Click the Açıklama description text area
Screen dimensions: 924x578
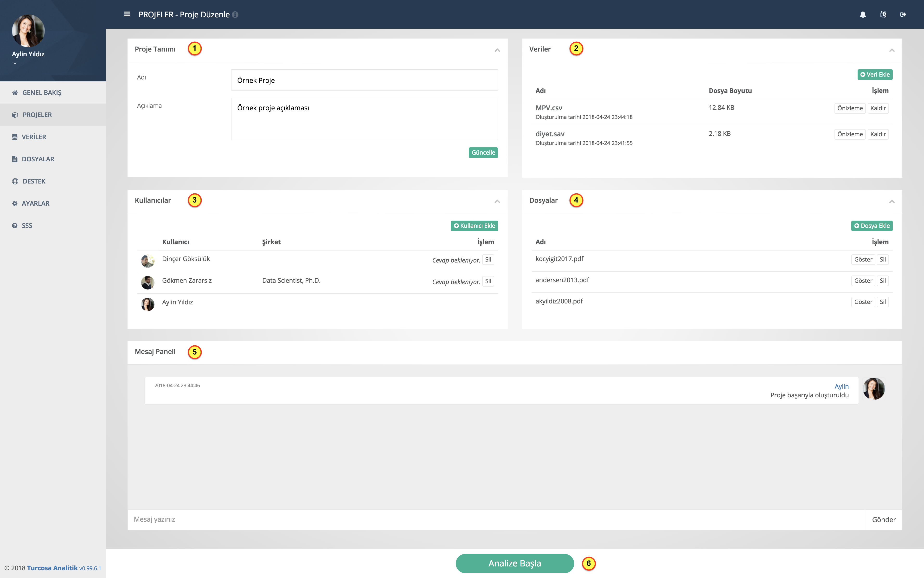[364, 119]
